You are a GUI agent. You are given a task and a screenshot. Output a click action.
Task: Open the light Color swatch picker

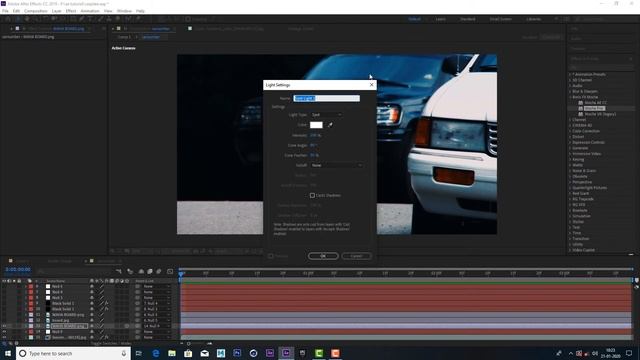pyautogui.click(x=316, y=125)
